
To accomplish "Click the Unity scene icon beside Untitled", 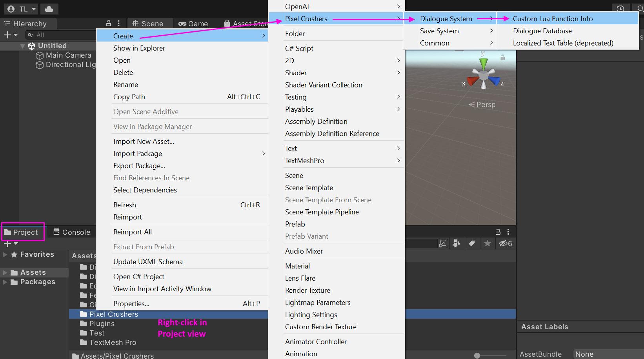I will coord(32,46).
